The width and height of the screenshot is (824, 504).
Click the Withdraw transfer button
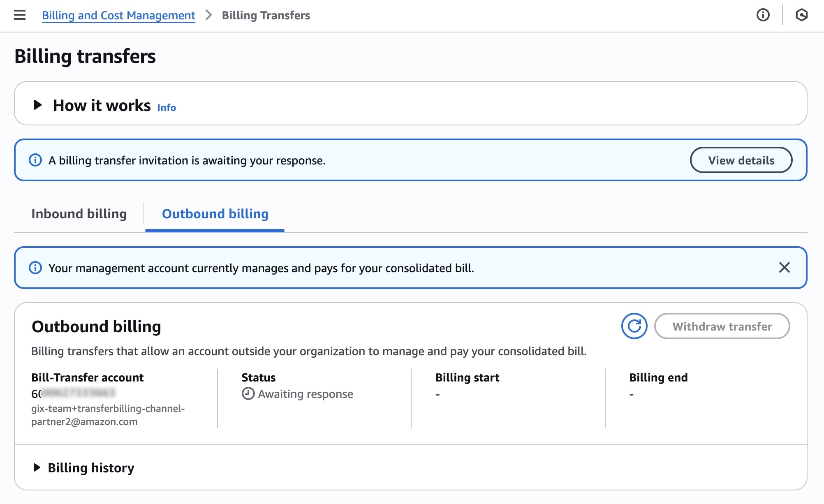point(722,326)
